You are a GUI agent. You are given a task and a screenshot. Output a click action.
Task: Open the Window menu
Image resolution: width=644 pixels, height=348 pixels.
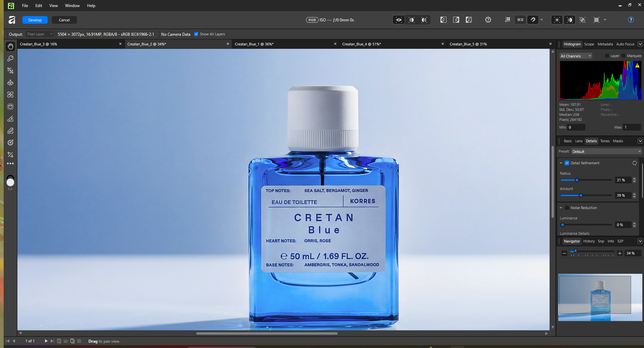[72, 6]
